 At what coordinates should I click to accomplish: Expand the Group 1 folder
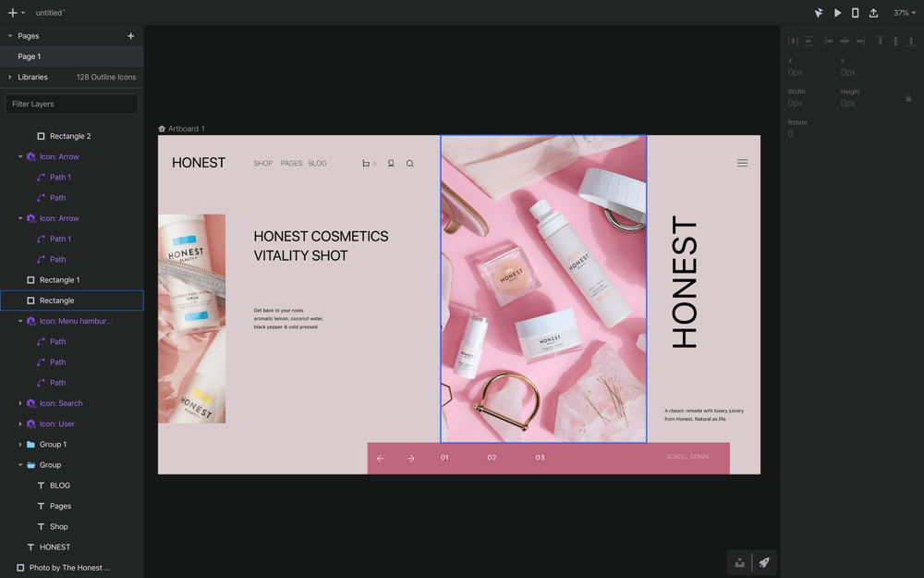(20, 445)
